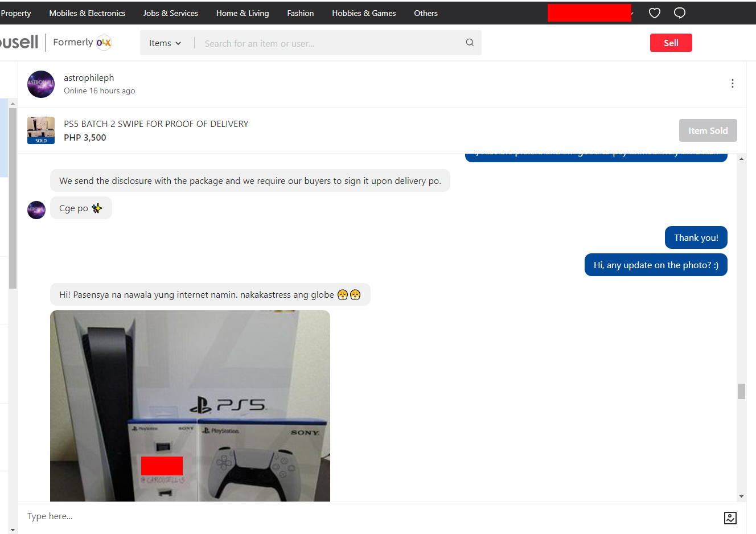Open PS5 BATCH 2 listing title
Screen dimensions: 756x534
coord(156,124)
